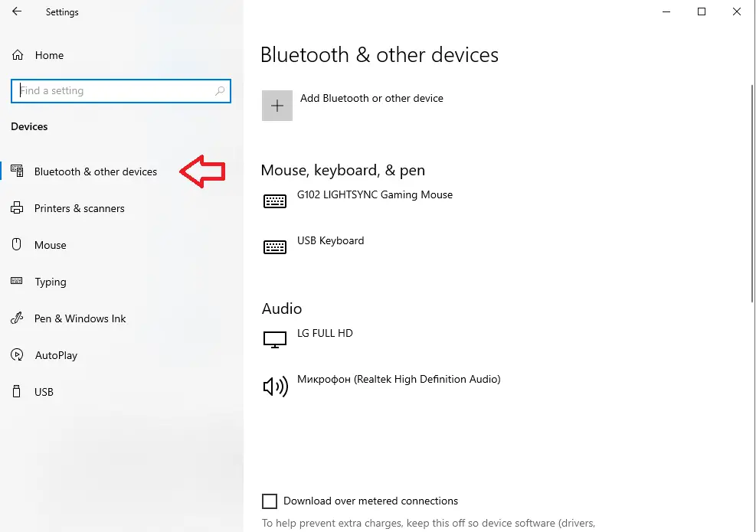
Task: Focus the Find a setting search field
Action: click(121, 91)
